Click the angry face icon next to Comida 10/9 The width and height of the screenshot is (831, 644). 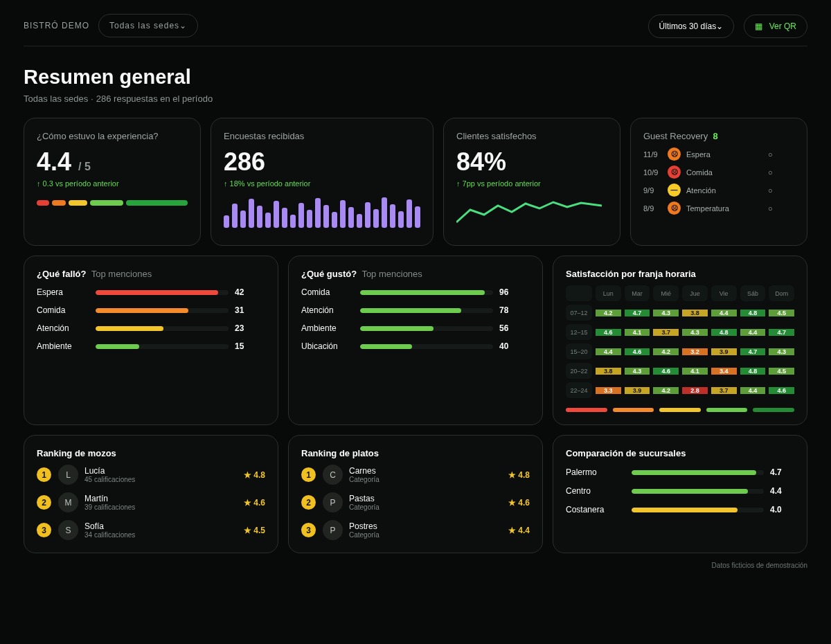(x=674, y=172)
